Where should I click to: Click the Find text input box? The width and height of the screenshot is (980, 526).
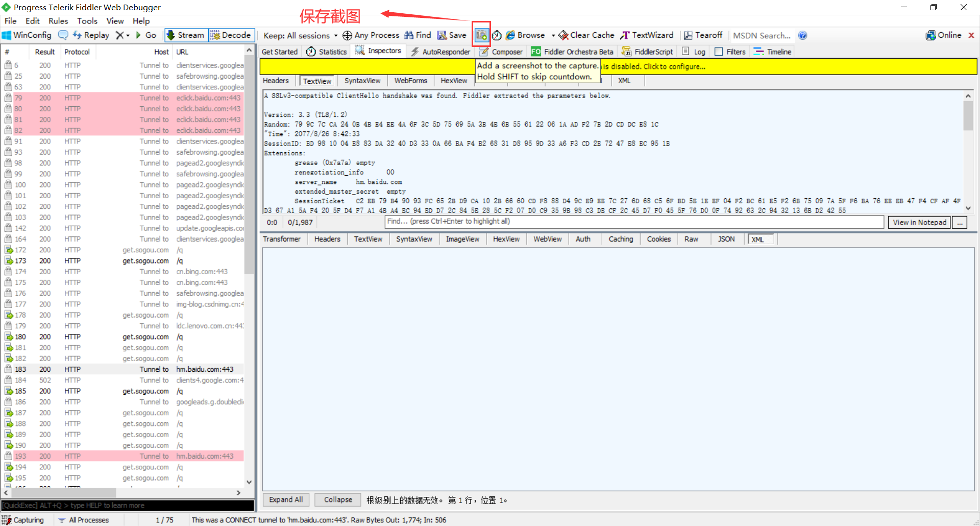[634, 222]
